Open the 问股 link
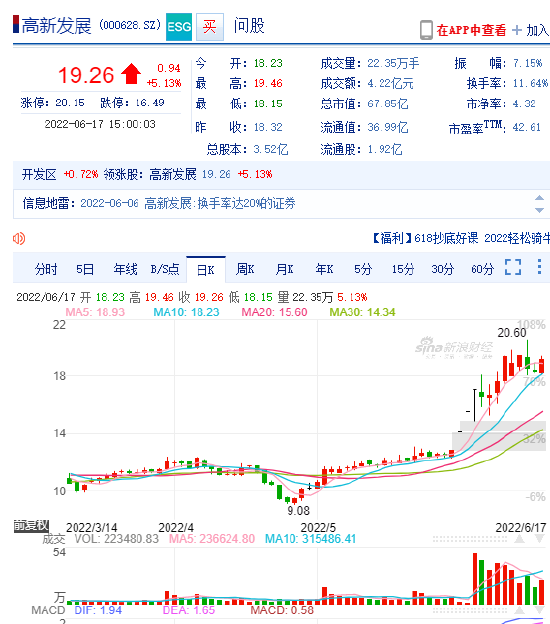This screenshot has width=550, height=624. coord(249,25)
